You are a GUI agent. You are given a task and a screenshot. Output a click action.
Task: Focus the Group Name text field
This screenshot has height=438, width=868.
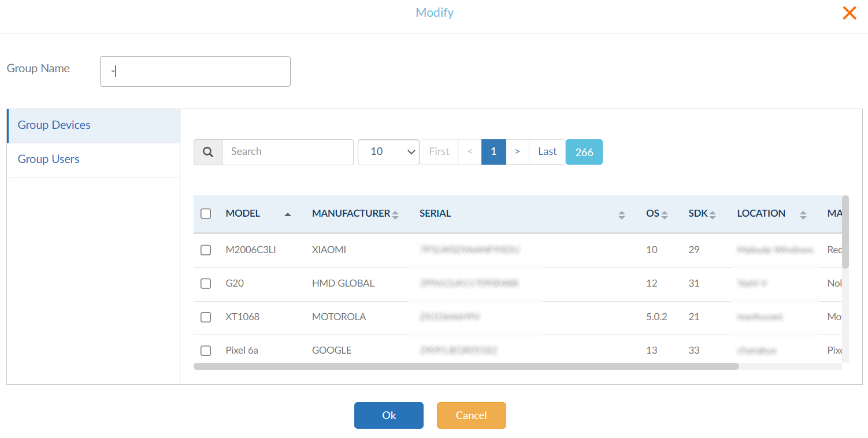[195, 71]
